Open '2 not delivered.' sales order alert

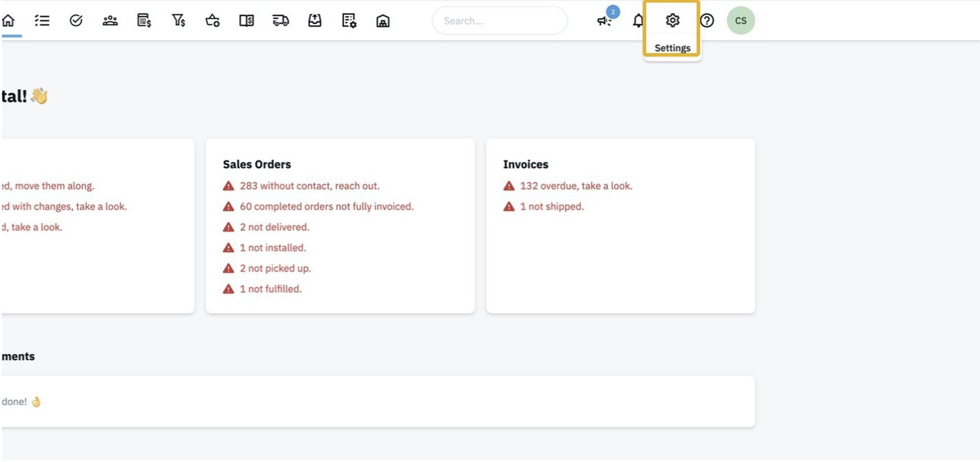coord(274,227)
